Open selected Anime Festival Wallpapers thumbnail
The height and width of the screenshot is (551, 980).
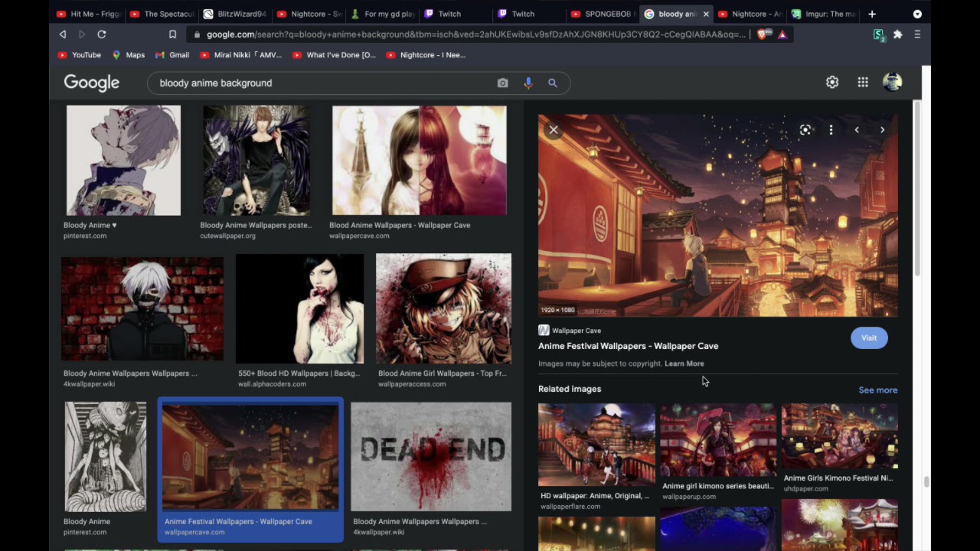(x=250, y=458)
